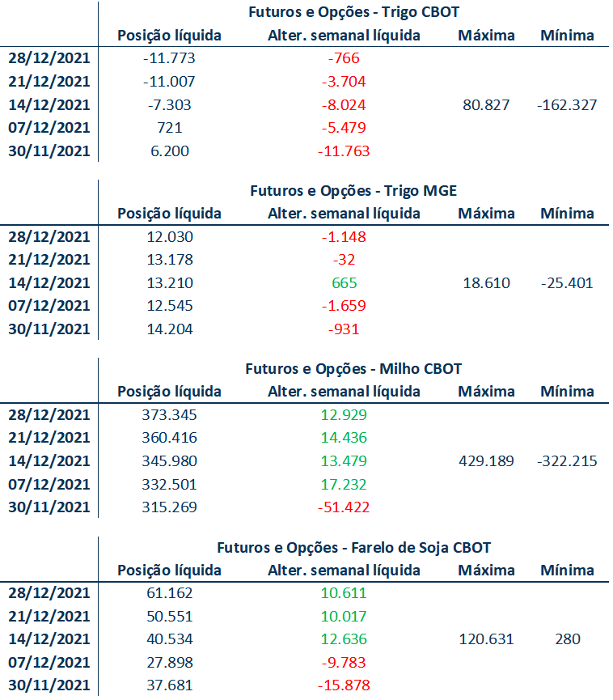613x700 pixels.
Task: Select Trigo CBOT net position -11.773
Action: coord(169,58)
